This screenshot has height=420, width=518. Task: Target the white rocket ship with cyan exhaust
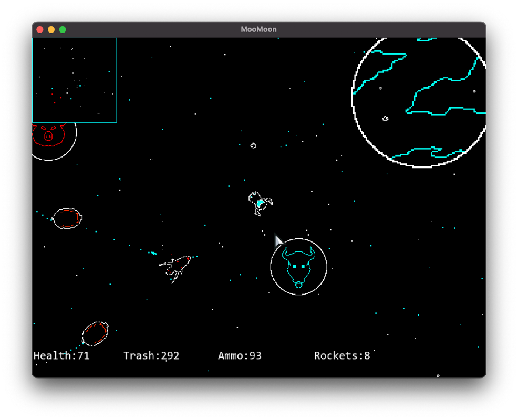pos(176,267)
